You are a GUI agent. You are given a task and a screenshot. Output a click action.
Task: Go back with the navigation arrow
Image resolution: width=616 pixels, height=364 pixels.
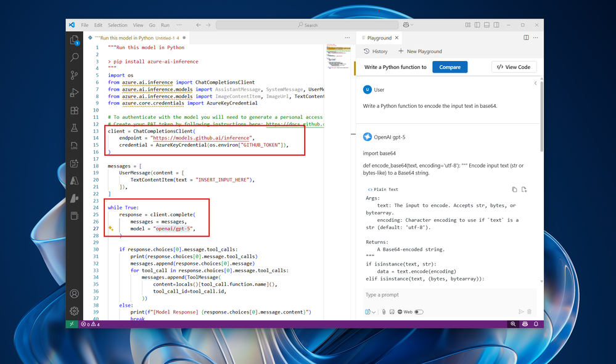[199, 25]
